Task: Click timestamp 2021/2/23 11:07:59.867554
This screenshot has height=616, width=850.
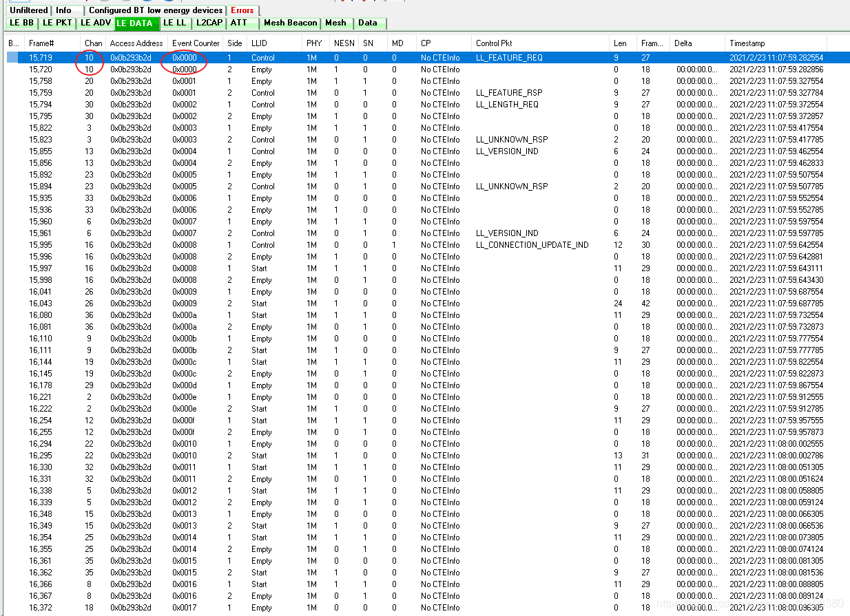Action: point(776,385)
